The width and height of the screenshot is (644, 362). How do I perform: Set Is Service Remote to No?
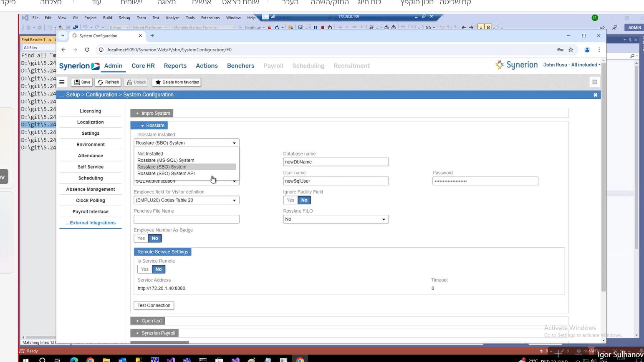159,269
